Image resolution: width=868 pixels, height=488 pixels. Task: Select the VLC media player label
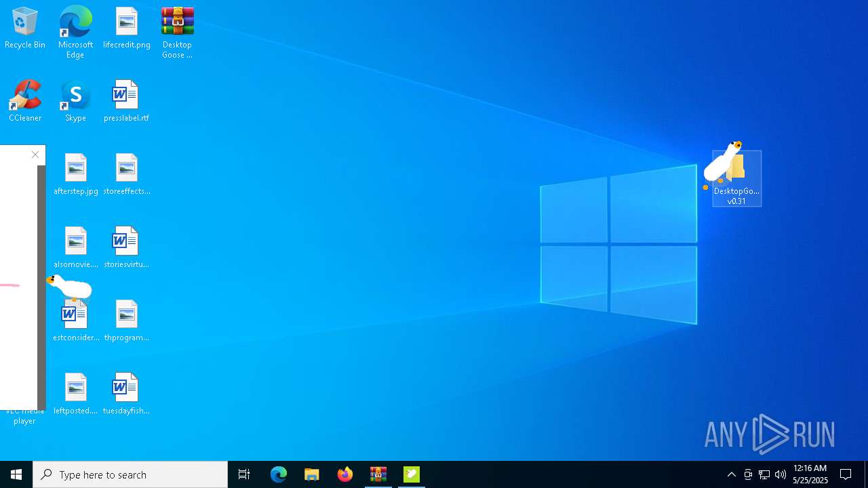[24, 415]
